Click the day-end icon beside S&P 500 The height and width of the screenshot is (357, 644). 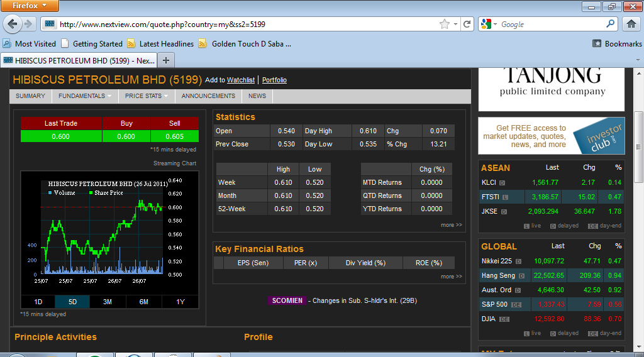516,305
